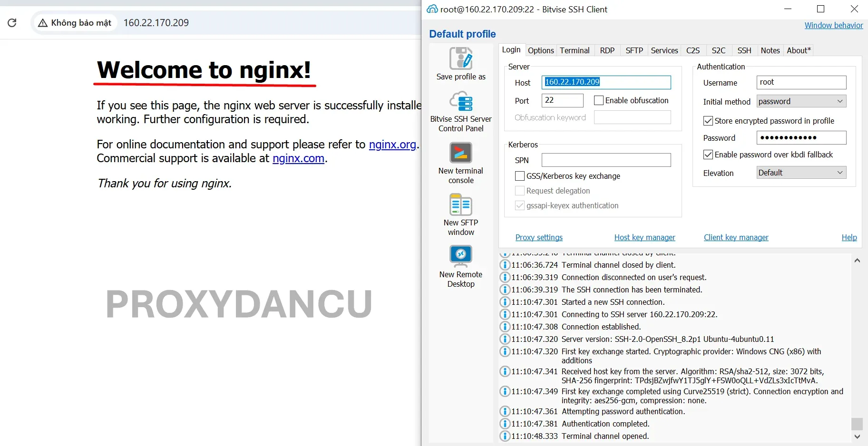Click log scrollbar down arrow
This screenshot has height=446, width=868.
(x=857, y=436)
